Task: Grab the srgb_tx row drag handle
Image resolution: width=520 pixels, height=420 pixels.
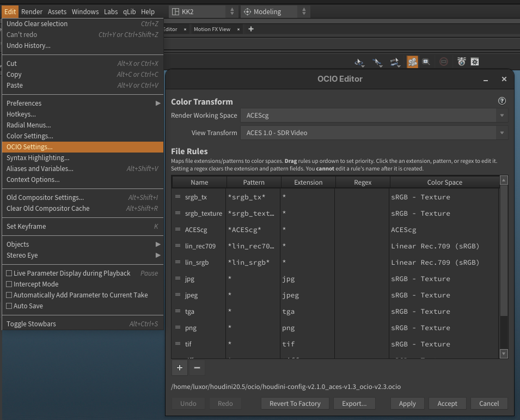Action: [178, 197]
